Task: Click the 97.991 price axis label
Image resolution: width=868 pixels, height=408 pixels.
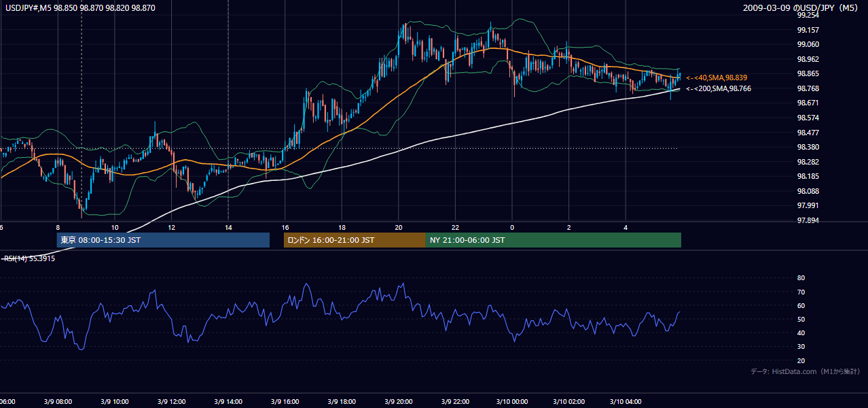Action: pyautogui.click(x=808, y=205)
